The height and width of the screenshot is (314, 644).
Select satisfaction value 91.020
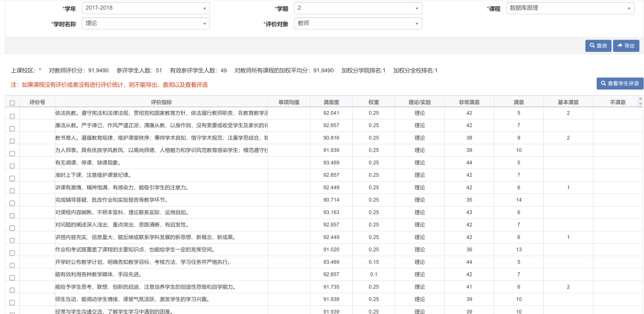pyautogui.click(x=331, y=249)
